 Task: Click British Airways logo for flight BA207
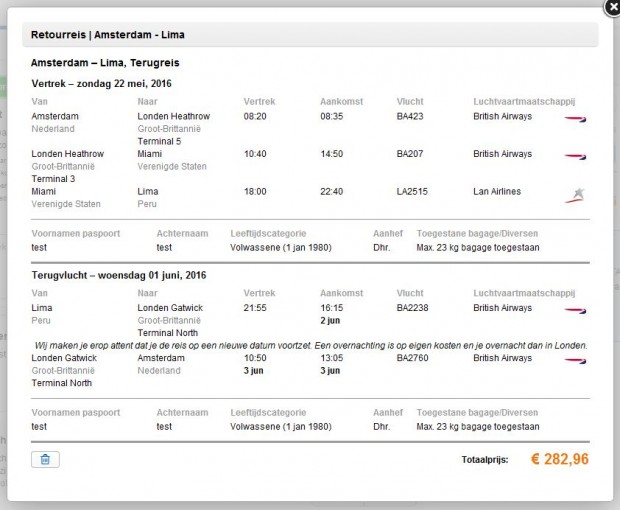click(x=575, y=156)
